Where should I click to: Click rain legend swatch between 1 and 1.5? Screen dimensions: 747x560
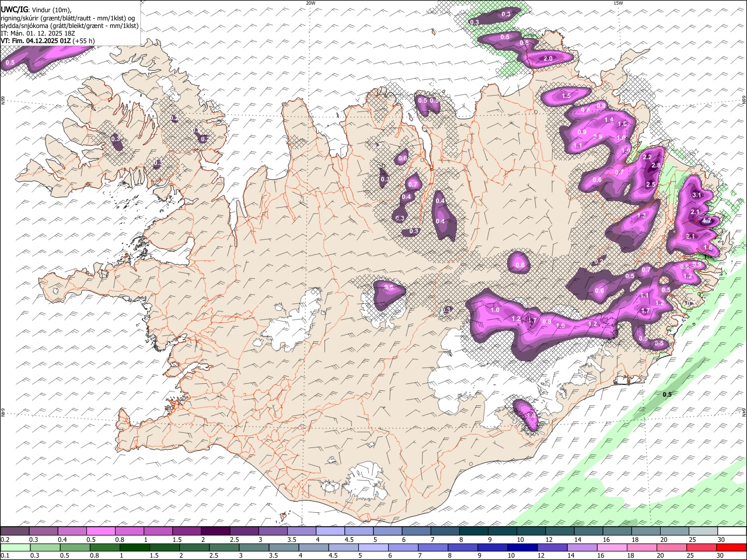click(x=134, y=548)
